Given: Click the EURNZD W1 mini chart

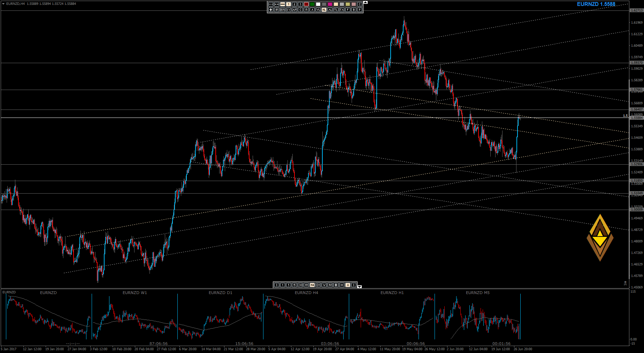Looking at the screenshot, I should 135,316.
